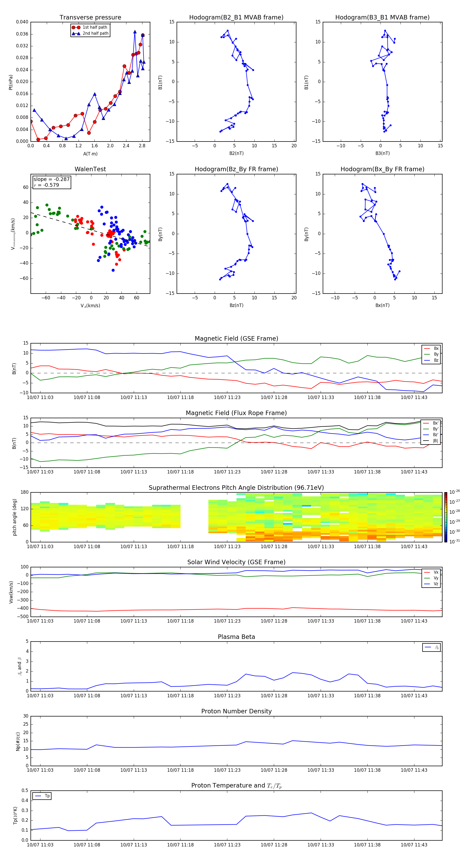Click the "Plasma Beta" panel title
Screen dimensions: 473x868
236,637
